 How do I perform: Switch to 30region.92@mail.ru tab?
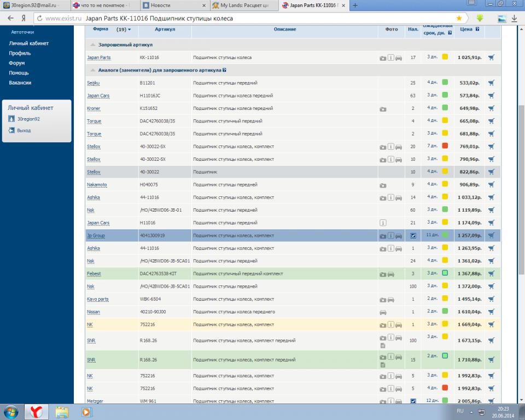point(35,5)
